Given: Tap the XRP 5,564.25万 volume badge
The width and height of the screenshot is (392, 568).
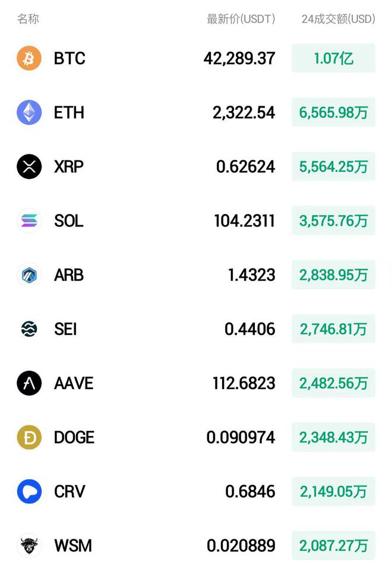Looking at the screenshot, I should [x=333, y=166].
